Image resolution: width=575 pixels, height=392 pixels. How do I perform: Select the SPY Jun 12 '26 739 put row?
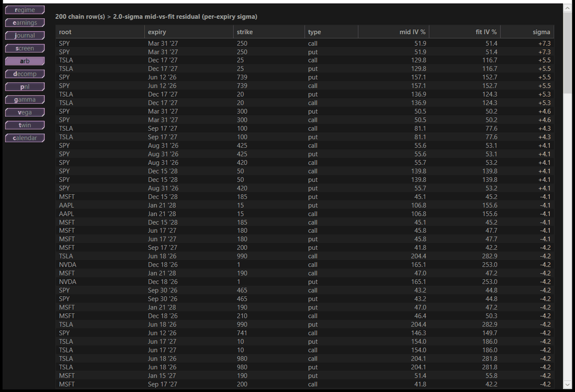305,77
